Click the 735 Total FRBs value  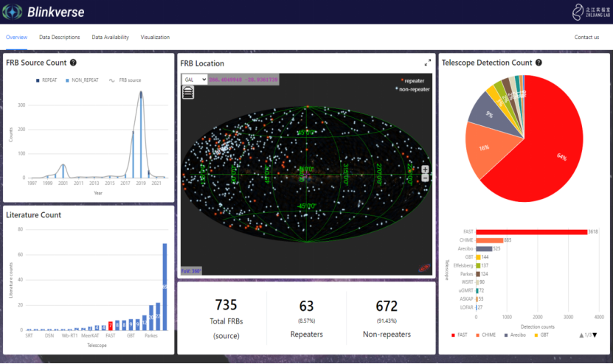point(226,304)
